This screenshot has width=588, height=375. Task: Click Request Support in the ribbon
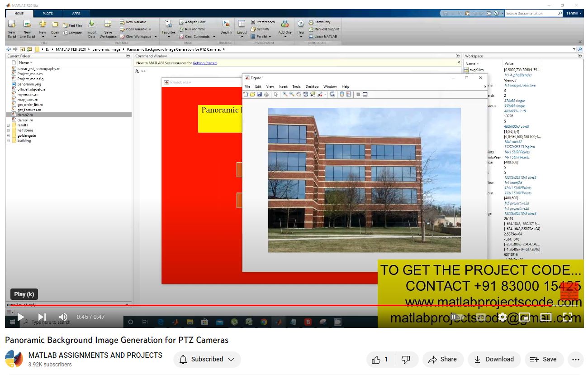(x=324, y=29)
